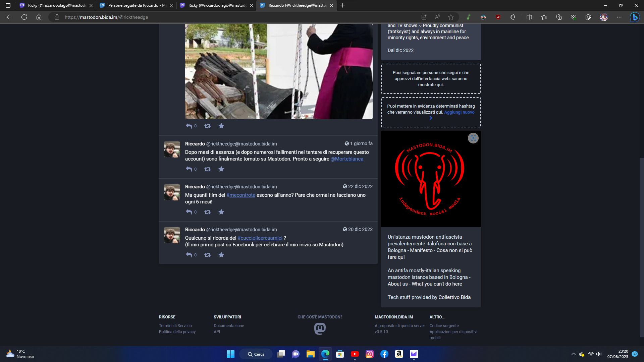644x362 pixels.
Task: Open Bing Copilot sidebar button
Action: pos(635,17)
